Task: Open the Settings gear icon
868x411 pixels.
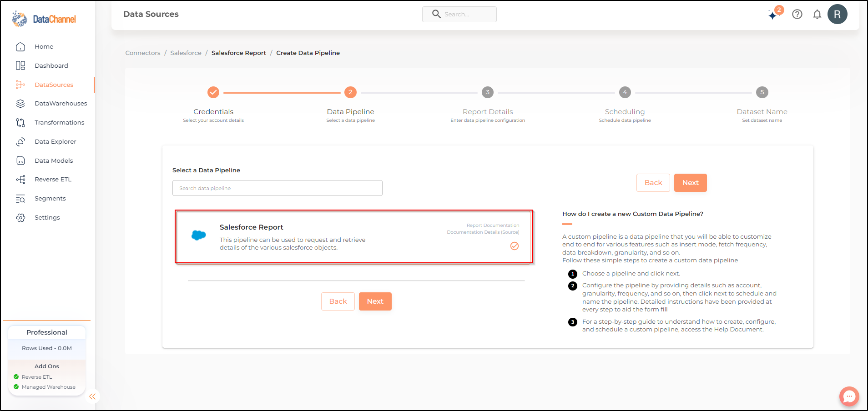Action: 20,218
